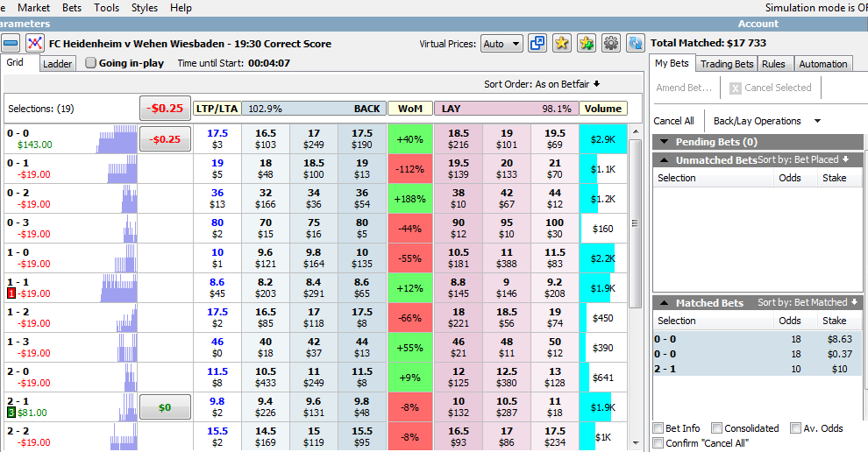
Task: Open the price history mini-chart for 0-0
Action: [x=117, y=139]
